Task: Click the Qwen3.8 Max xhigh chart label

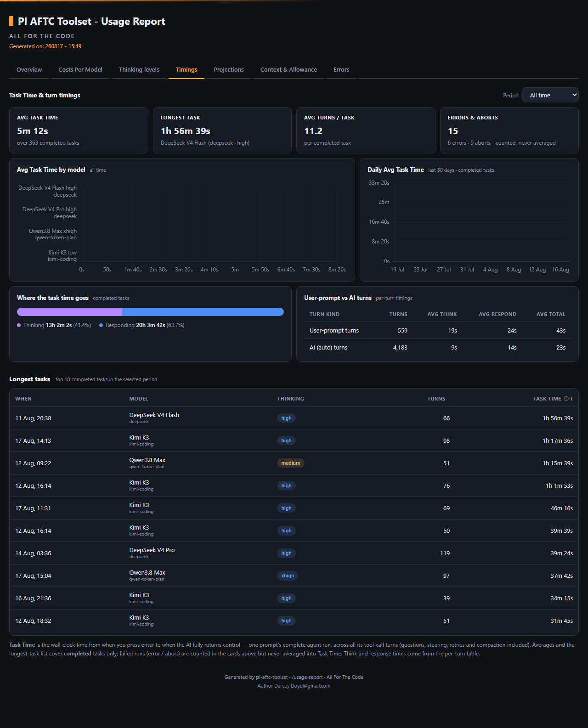Action: [x=53, y=234]
